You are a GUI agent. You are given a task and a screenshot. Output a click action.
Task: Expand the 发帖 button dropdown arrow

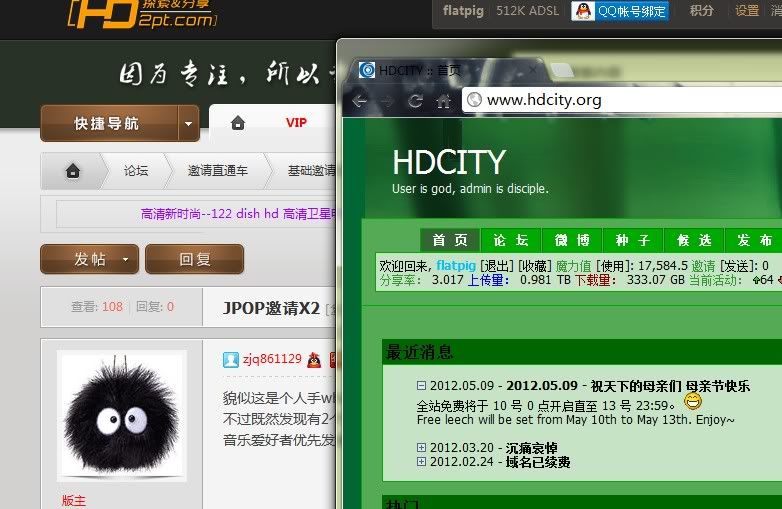(x=126, y=259)
